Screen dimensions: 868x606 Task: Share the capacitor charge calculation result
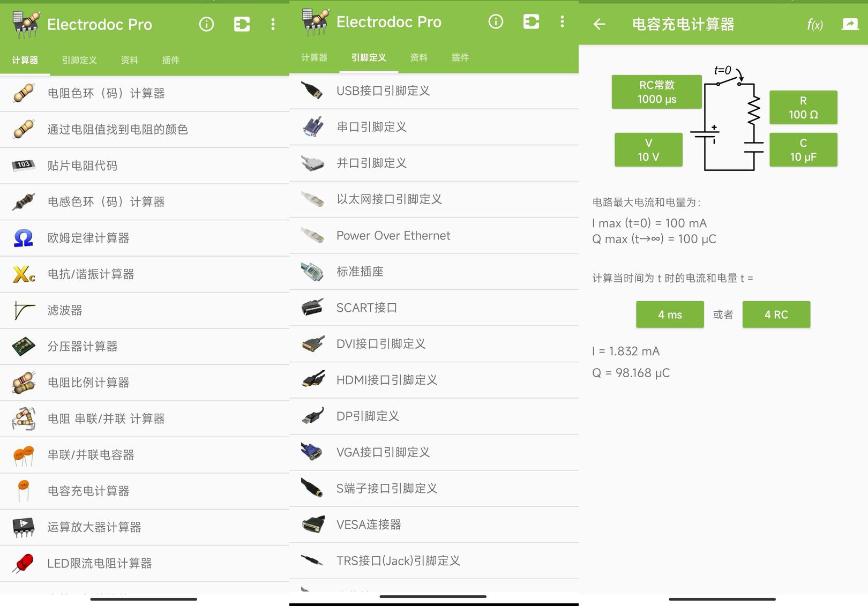850,24
